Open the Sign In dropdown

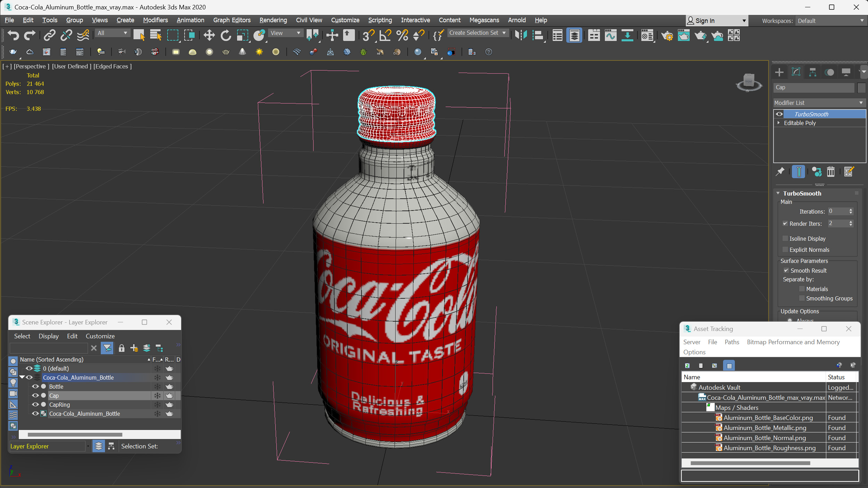(x=716, y=21)
